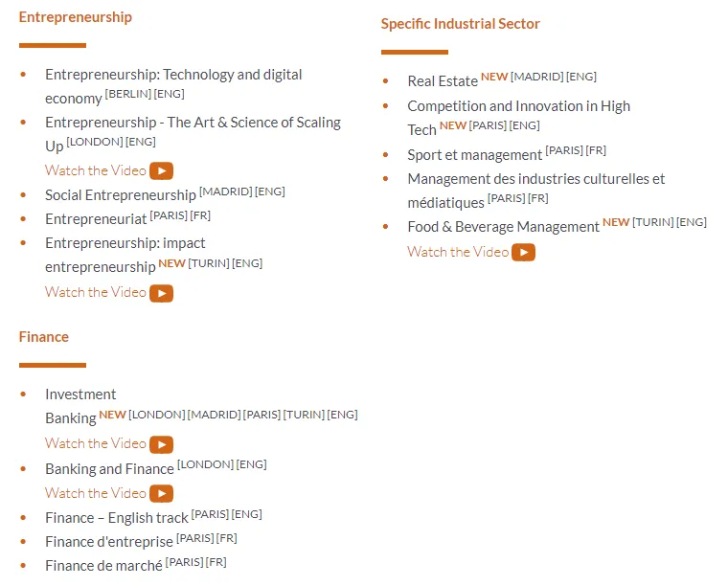Choose Finance de marché course
Screen dimensions: 728x586
tap(103, 566)
